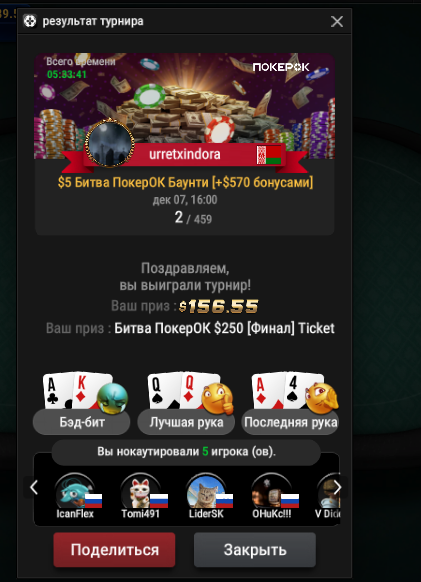Close the tournament result dialog
421x582 pixels.
coord(337,22)
